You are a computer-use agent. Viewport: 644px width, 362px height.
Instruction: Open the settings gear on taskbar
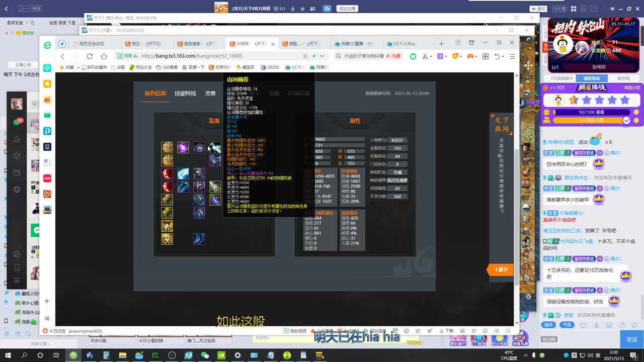[237, 355]
